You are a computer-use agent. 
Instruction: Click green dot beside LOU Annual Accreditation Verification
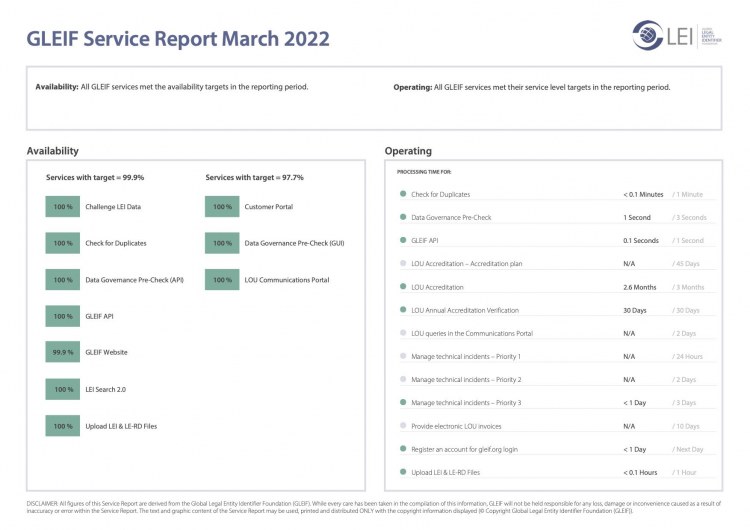(402, 310)
